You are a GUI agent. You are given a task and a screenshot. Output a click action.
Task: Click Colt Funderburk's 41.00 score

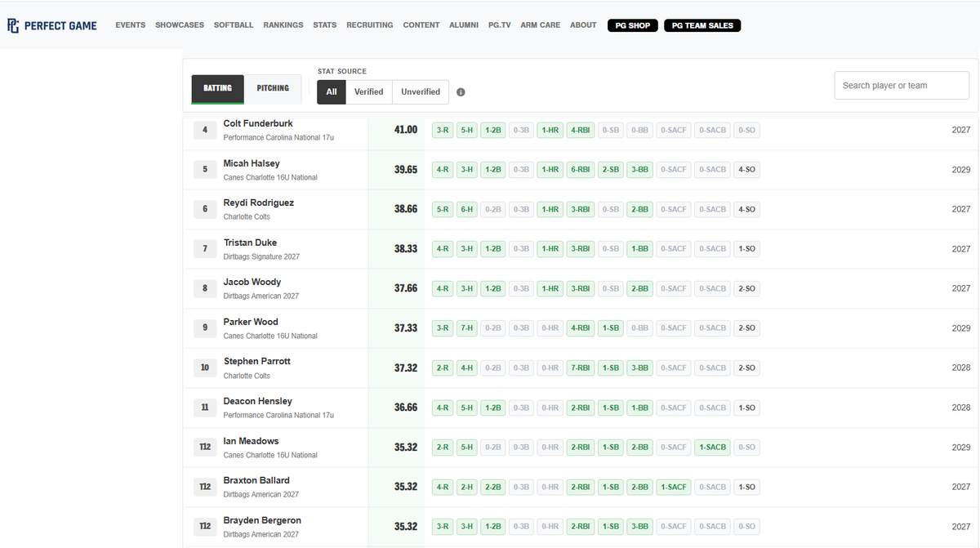pyautogui.click(x=406, y=130)
